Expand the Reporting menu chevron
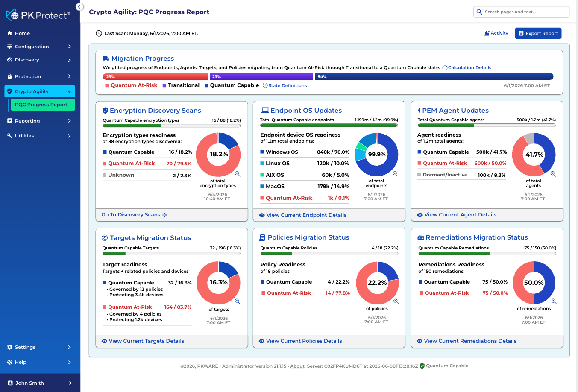This screenshot has width=578, height=392. pos(69,121)
